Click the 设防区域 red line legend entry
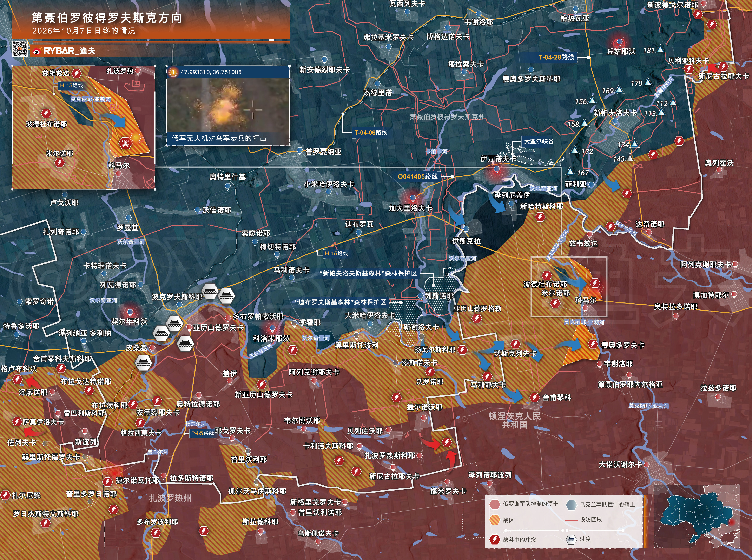 (x=583, y=520)
